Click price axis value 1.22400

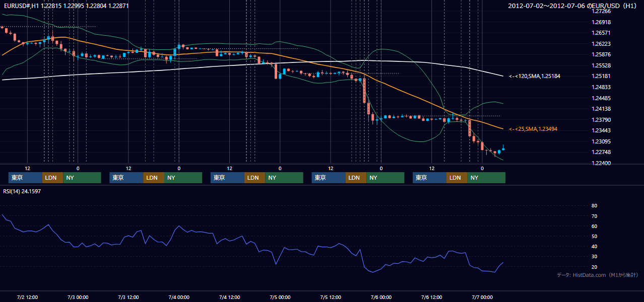[x=601, y=163]
